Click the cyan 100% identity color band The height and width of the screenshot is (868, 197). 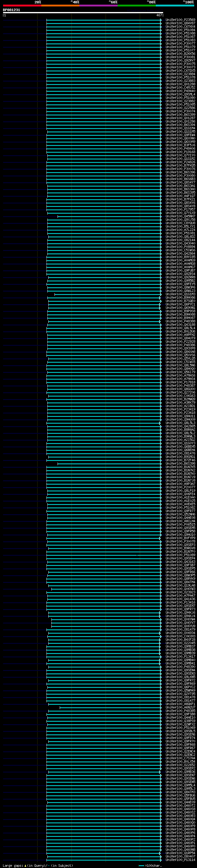[175, 6]
